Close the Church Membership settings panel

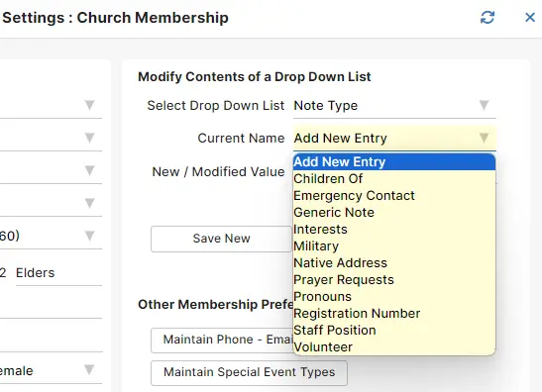[x=530, y=17]
